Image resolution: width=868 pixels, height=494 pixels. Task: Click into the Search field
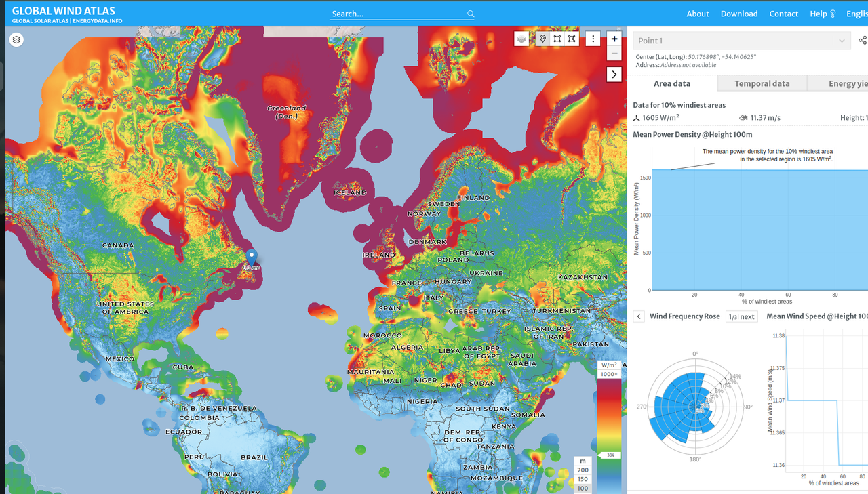coord(397,14)
